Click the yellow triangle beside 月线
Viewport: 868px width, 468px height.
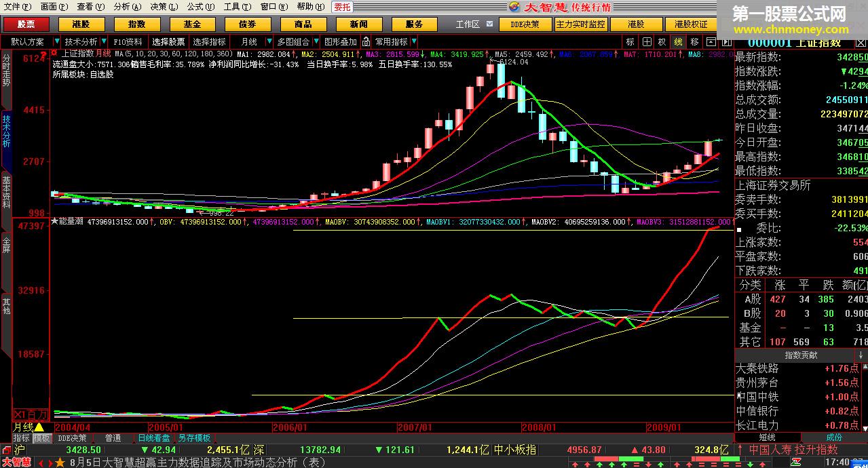pyautogui.click(x=39, y=427)
